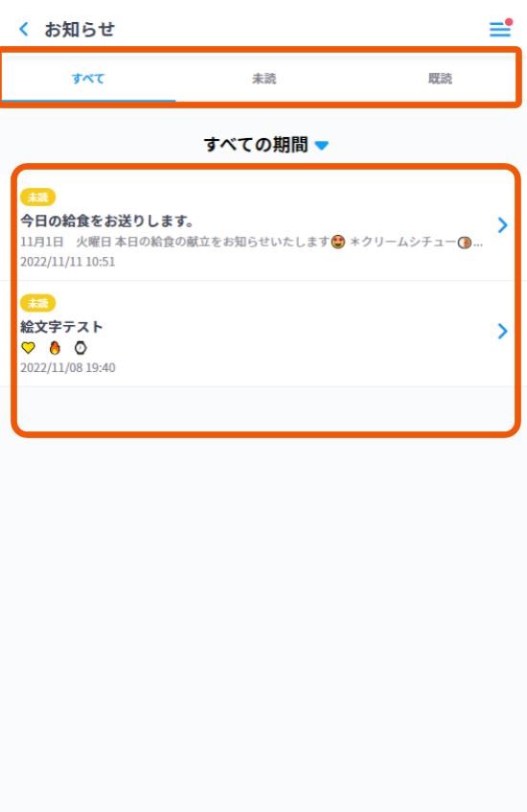Click the watch emoji in 絵文字テスト
The height and width of the screenshot is (812, 527).
[80, 348]
